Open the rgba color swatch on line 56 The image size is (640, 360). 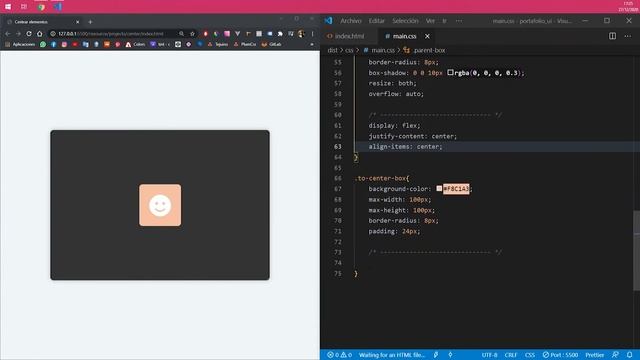(450, 73)
